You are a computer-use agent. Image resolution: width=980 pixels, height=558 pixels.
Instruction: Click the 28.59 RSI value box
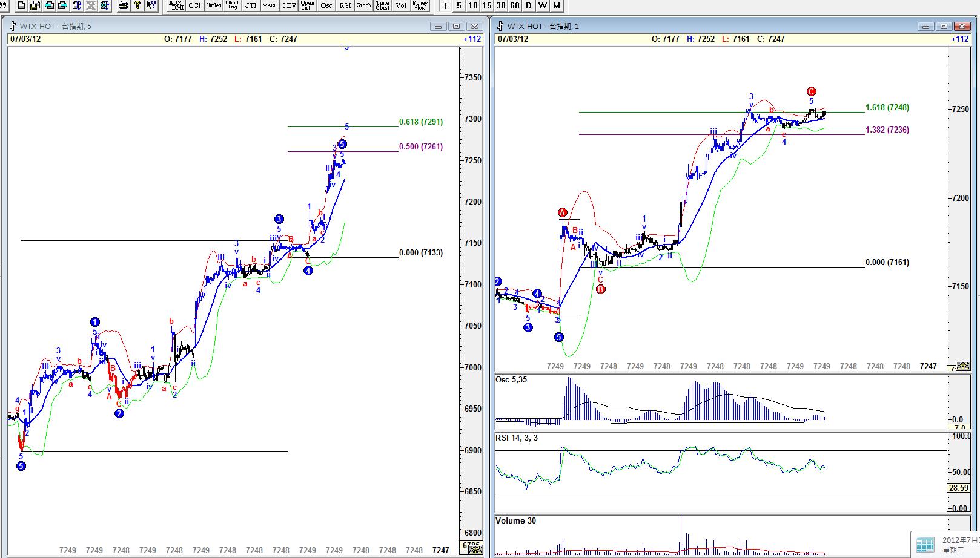[958, 488]
